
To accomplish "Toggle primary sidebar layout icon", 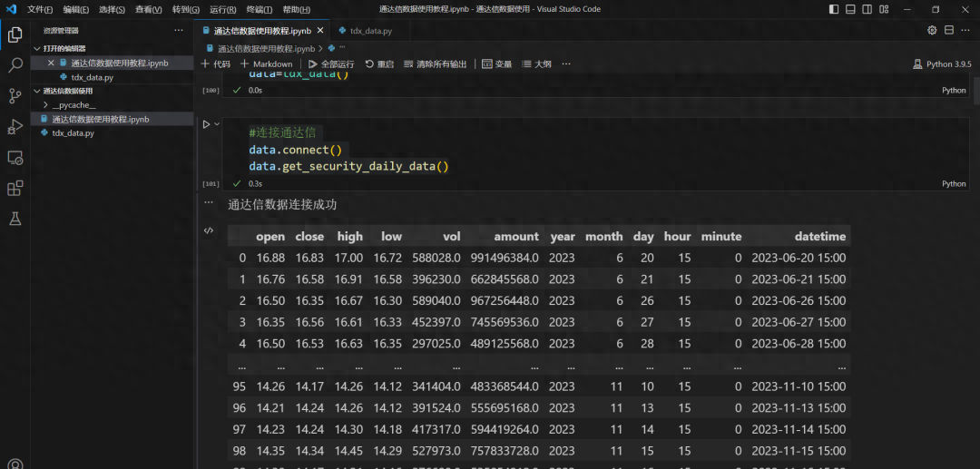I will click(834, 9).
